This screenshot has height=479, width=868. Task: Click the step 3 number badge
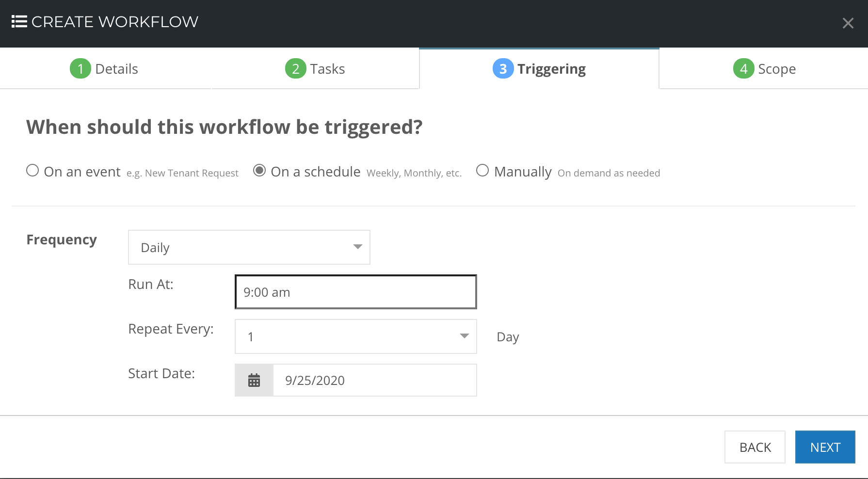(503, 68)
